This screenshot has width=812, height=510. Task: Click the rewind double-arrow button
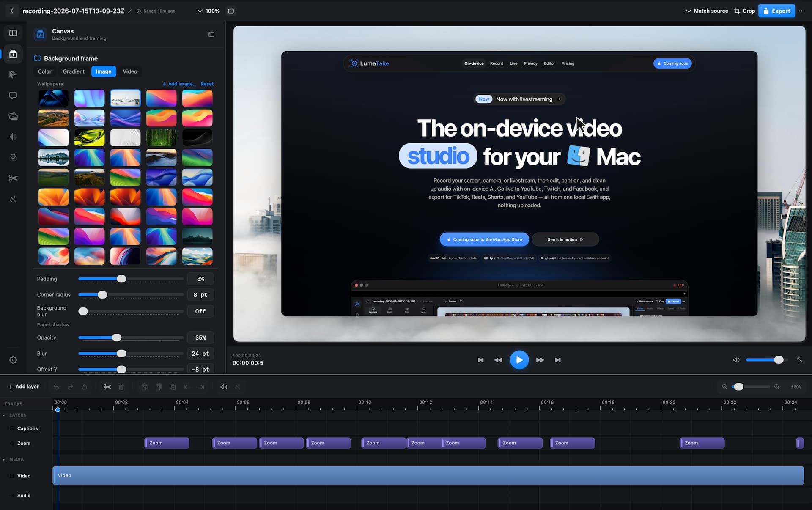pos(498,360)
